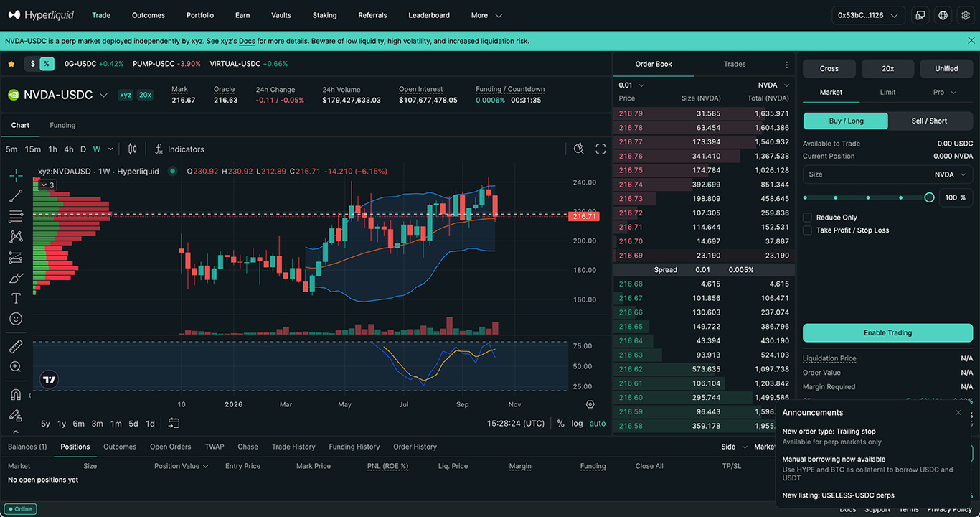Select the Sell / Short side

point(930,121)
